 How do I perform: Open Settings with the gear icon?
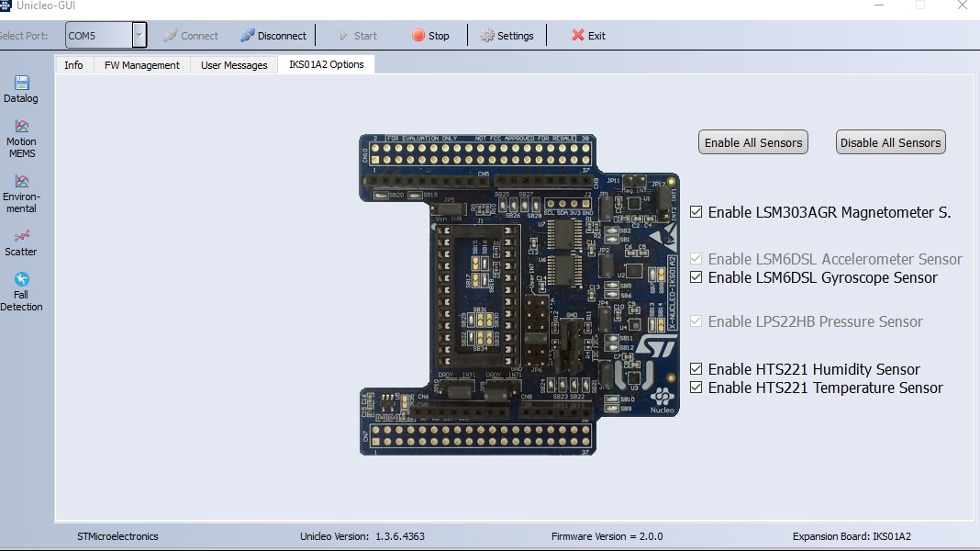coord(487,36)
